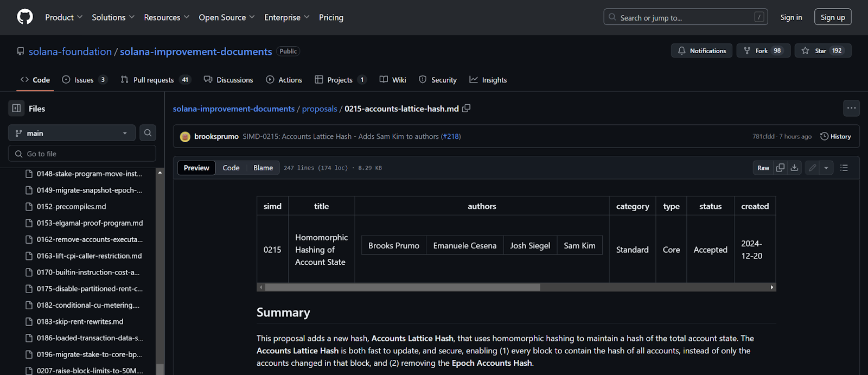Viewport: 868px width, 375px height.
Task: Switch to the Actions tab
Action: point(284,80)
